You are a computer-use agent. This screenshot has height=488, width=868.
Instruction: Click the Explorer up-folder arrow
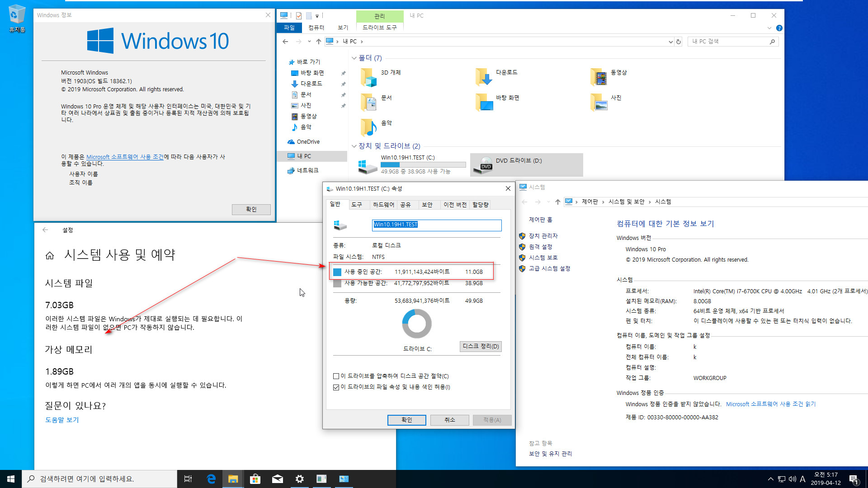tap(319, 42)
